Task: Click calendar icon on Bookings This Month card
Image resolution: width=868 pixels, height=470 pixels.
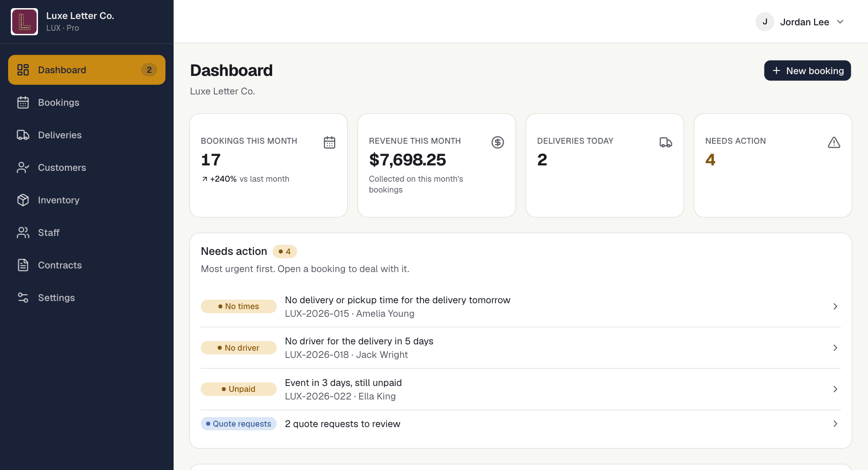Action: point(330,142)
